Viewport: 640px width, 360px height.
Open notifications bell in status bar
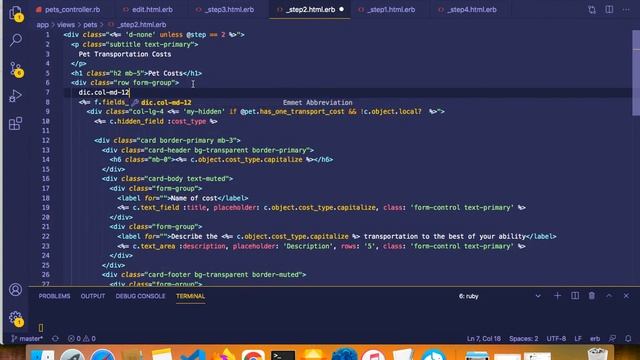coord(628,338)
